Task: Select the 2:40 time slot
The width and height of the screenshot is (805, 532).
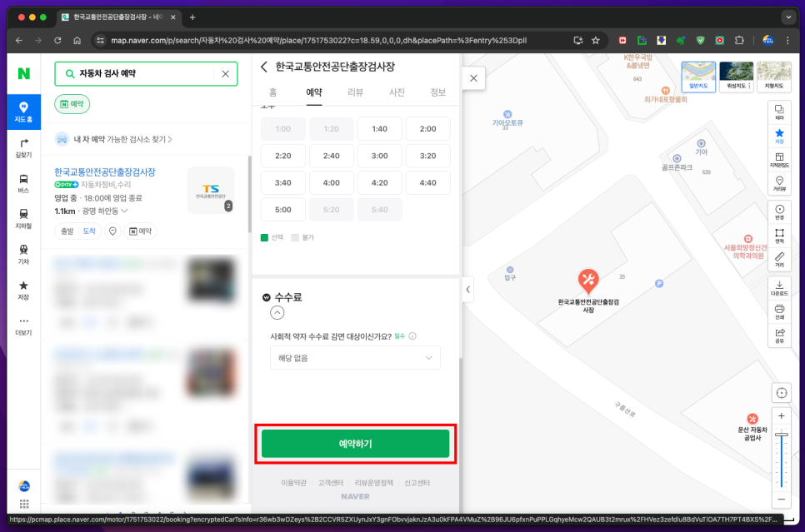Action: click(331, 156)
